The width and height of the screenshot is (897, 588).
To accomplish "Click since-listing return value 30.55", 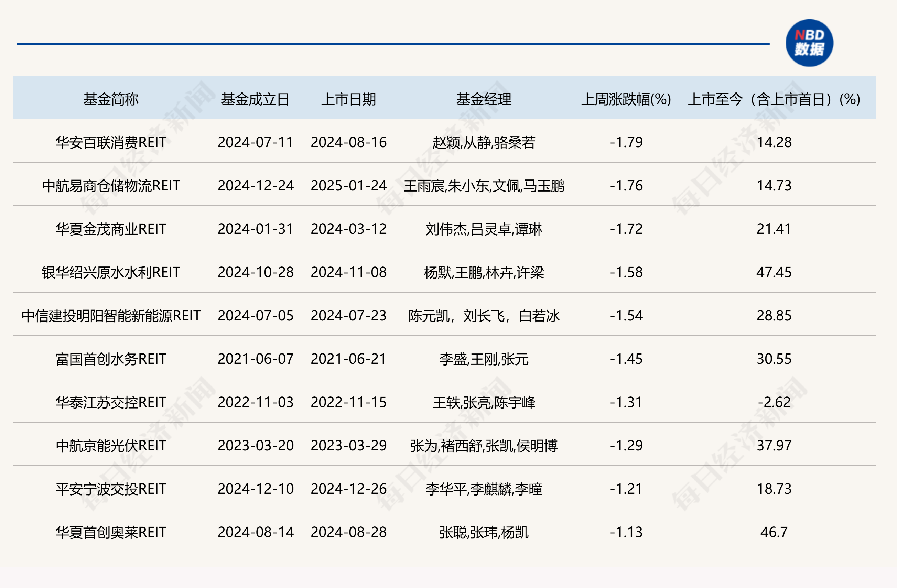I will tap(774, 359).
